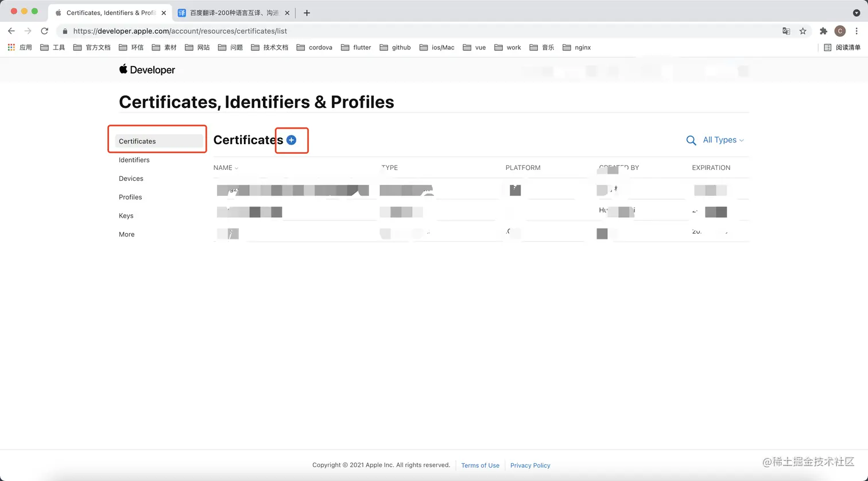Select More in the sidebar

click(x=127, y=234)
